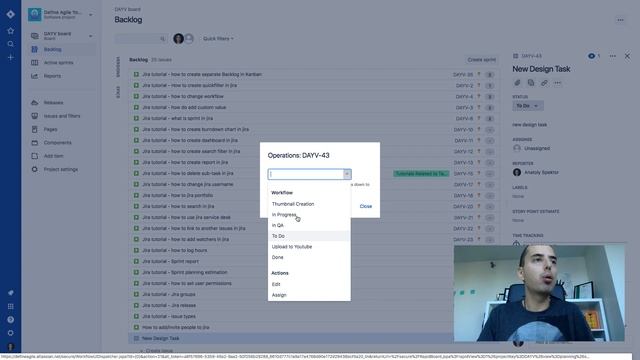The height and width of the screenshot is (360, 640).
Task: Open the Jira home diamond icon
Action: click(x=11, y=14)
